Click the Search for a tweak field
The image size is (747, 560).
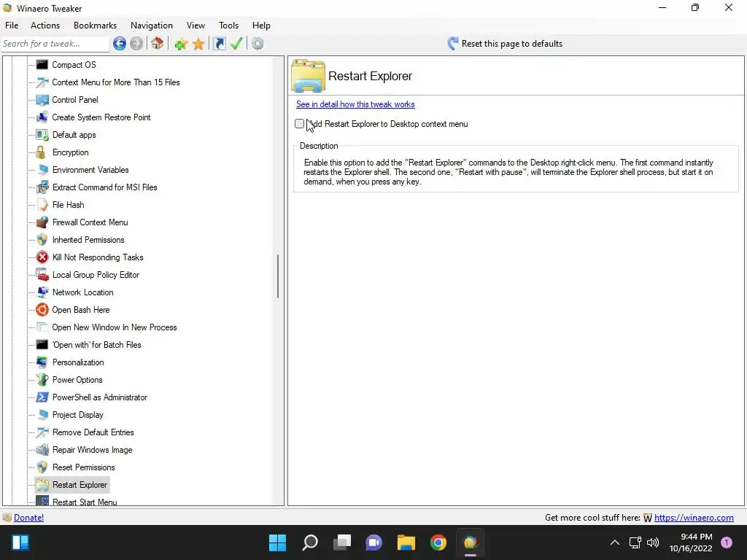pos(55,44)
